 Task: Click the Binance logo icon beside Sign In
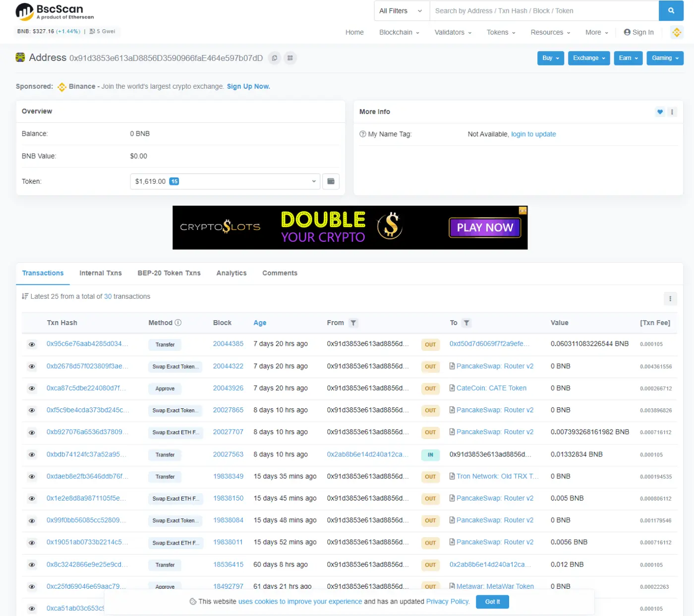(x=677, y=32)
